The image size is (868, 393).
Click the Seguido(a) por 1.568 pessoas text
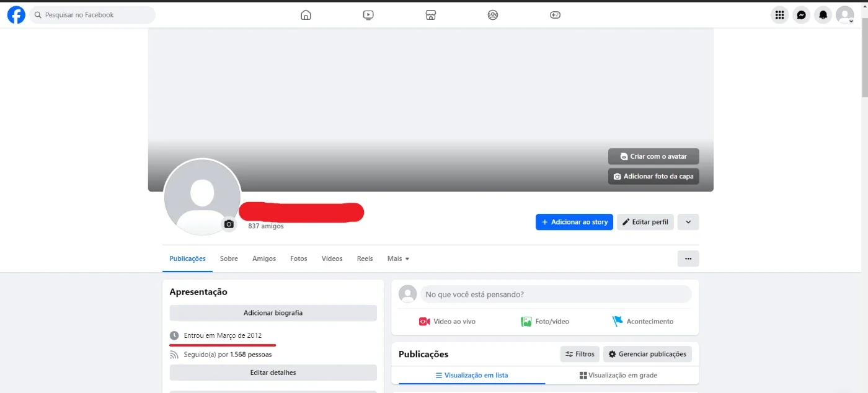pyautogui.click(x=228, y=355)
